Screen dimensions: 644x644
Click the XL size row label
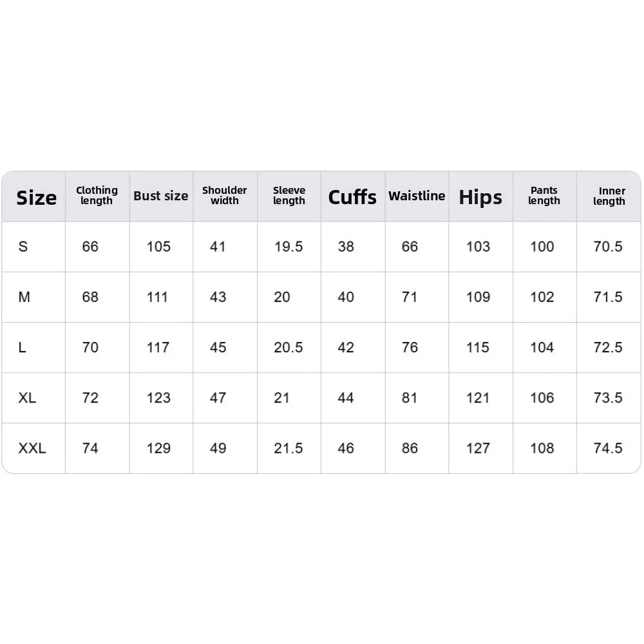[27, 397]
